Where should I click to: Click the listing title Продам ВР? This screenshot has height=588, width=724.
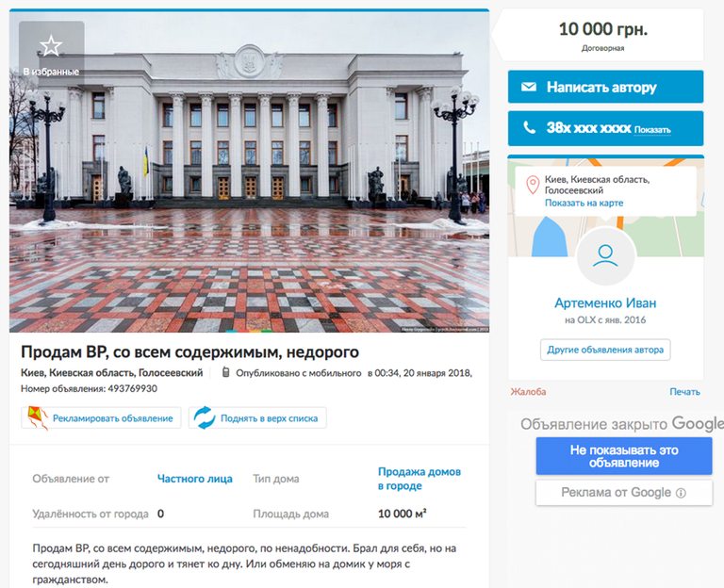click(189, 352)
